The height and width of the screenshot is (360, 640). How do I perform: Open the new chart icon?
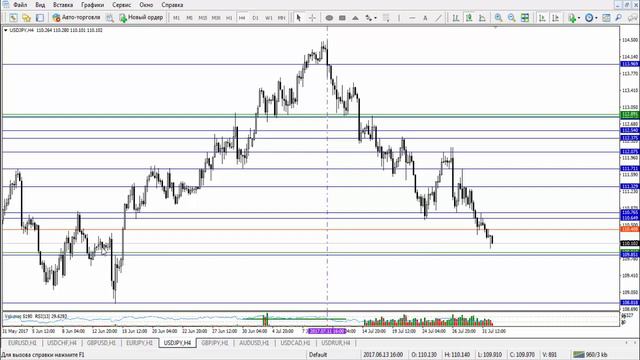13,18
